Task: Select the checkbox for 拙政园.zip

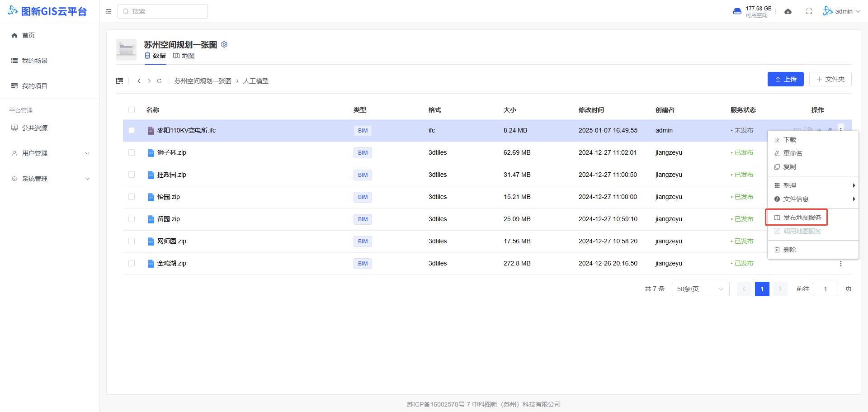Action: coord(132,175)
